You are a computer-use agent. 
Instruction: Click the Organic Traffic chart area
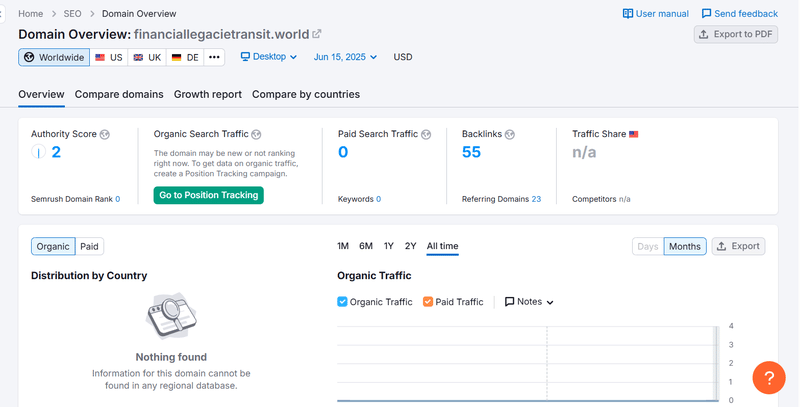click(526, 363)
